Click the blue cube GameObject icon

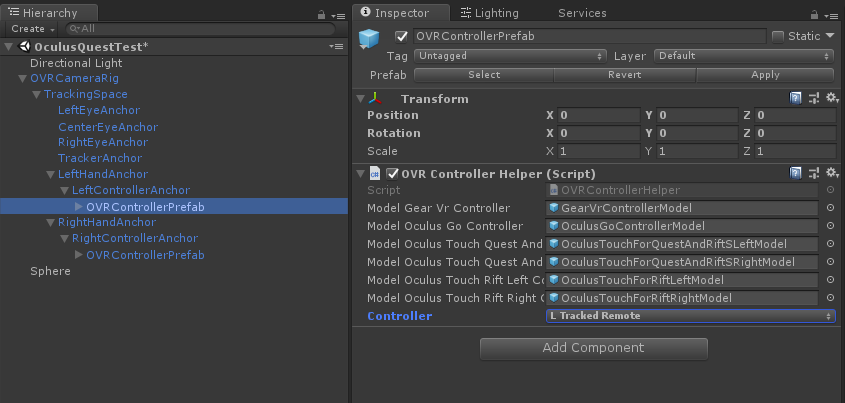click(369, 39)
